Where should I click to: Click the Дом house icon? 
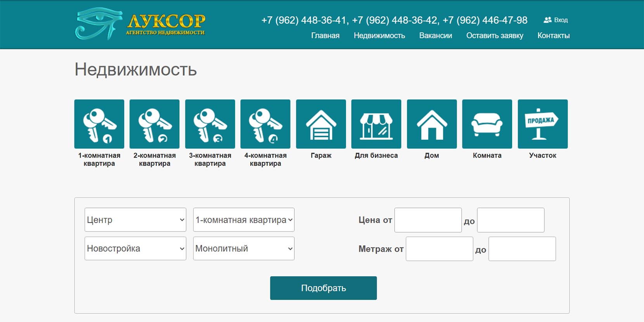(x=432, y=124)
